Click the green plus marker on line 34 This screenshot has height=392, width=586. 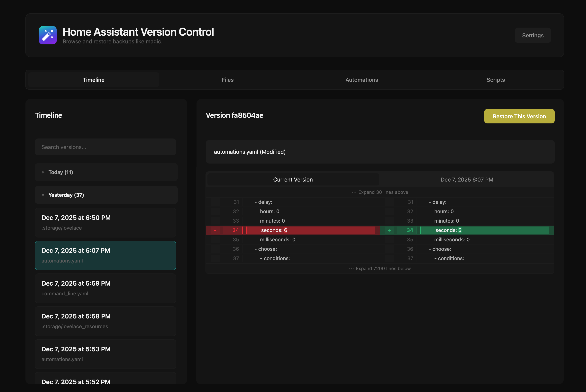389,230
